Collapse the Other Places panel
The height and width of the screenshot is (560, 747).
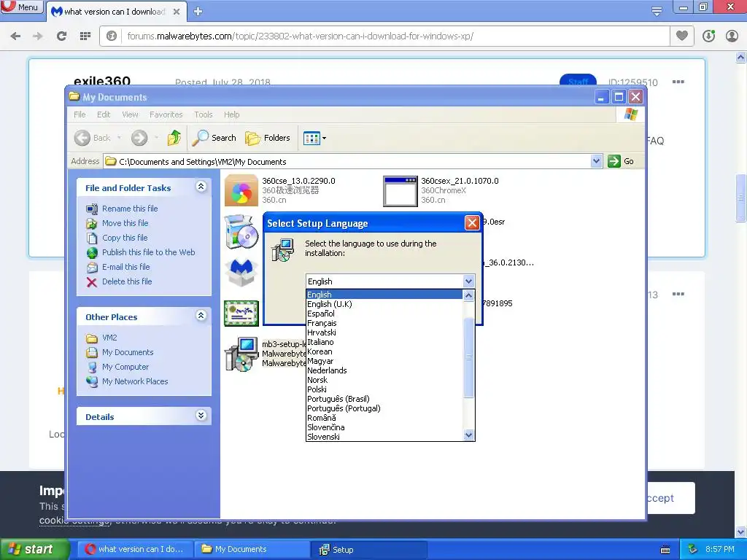coord(201,315)
